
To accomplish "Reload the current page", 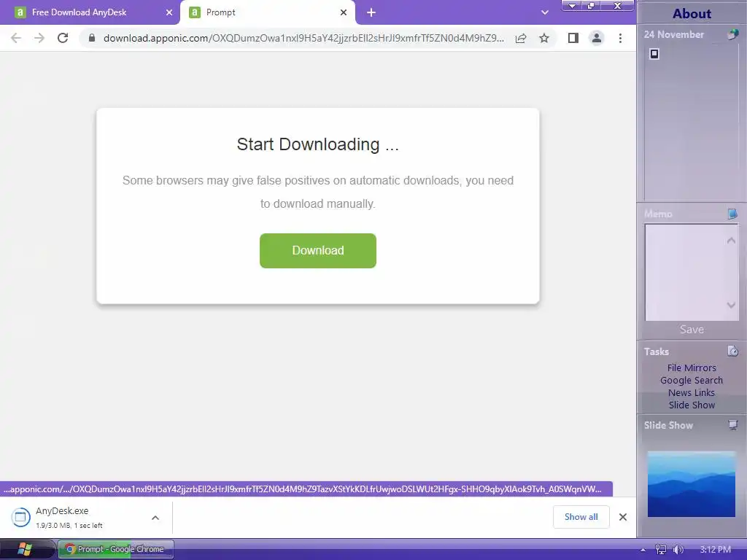I will (x=63, y=38).
